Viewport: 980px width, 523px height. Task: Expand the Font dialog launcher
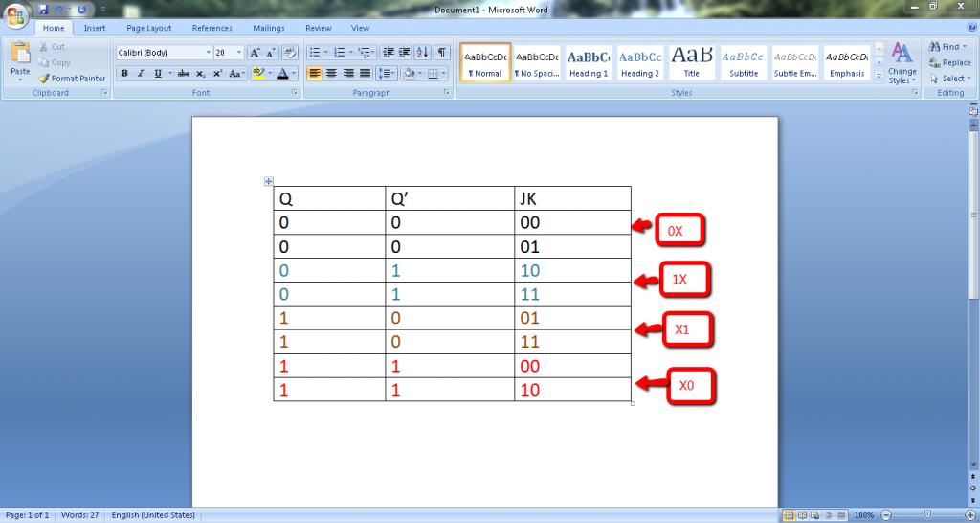(295, 93)
